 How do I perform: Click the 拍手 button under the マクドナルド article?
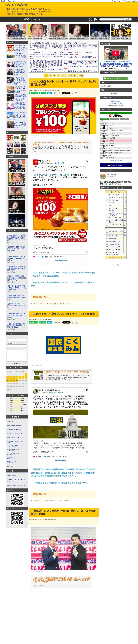pyautogui.click(x=75, y=93)
